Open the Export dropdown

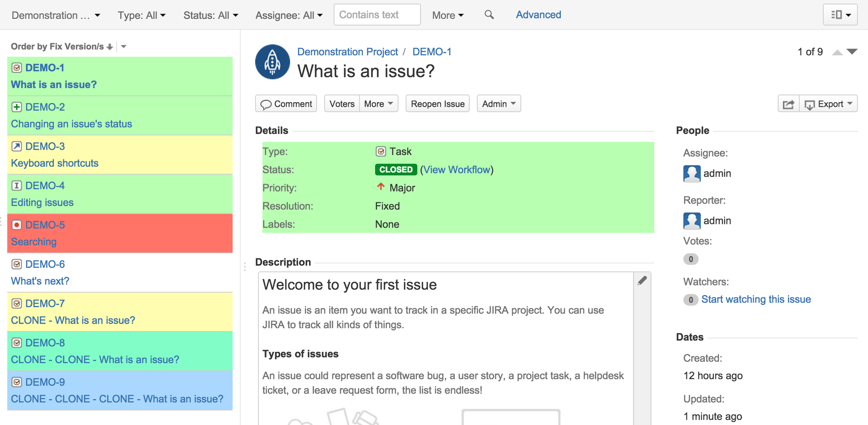point(828,104)
